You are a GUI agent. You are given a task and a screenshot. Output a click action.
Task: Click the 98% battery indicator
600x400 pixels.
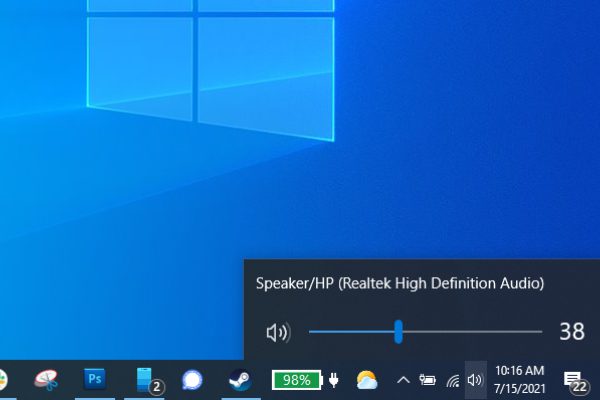297,380
